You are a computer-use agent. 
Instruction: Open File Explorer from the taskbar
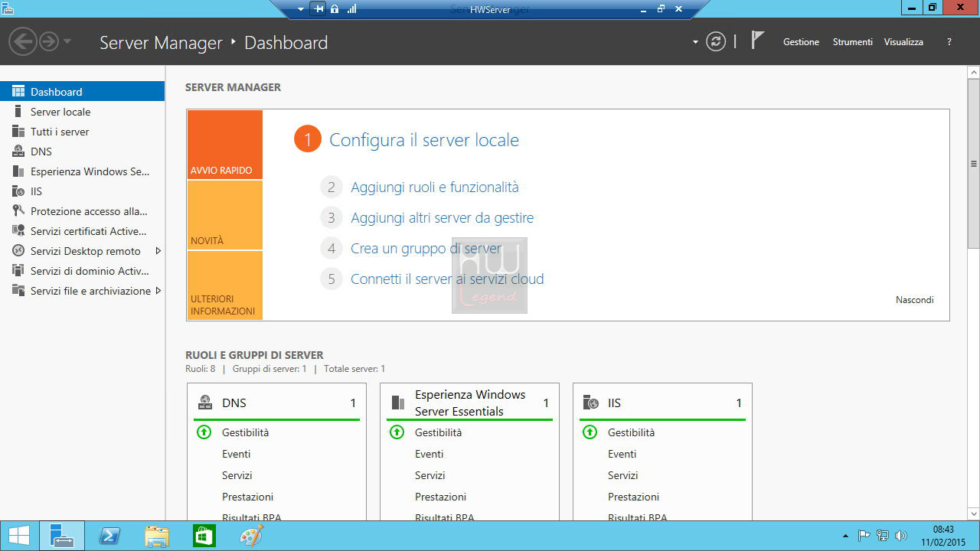tap(157, 536)
